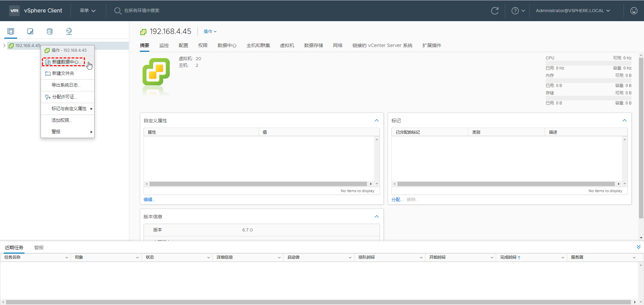Click the custom attributes horizontal scrollbar
Screen dimensions: 644x305
point(258,184)
